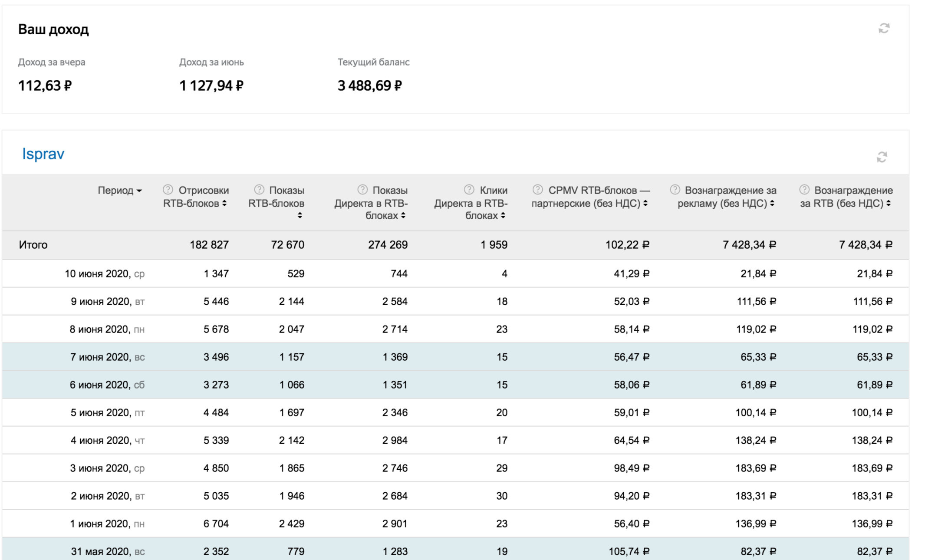This screenshot has width=938, height=560.
Task: Sort by Отрисовки RTB-блоков column arrows
Action: click(224, 203)
